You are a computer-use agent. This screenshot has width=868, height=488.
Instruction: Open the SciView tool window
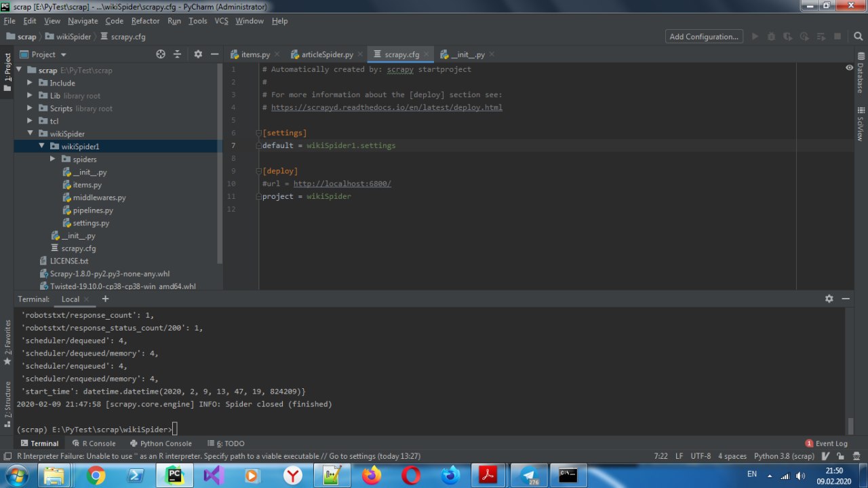point(861,124)
